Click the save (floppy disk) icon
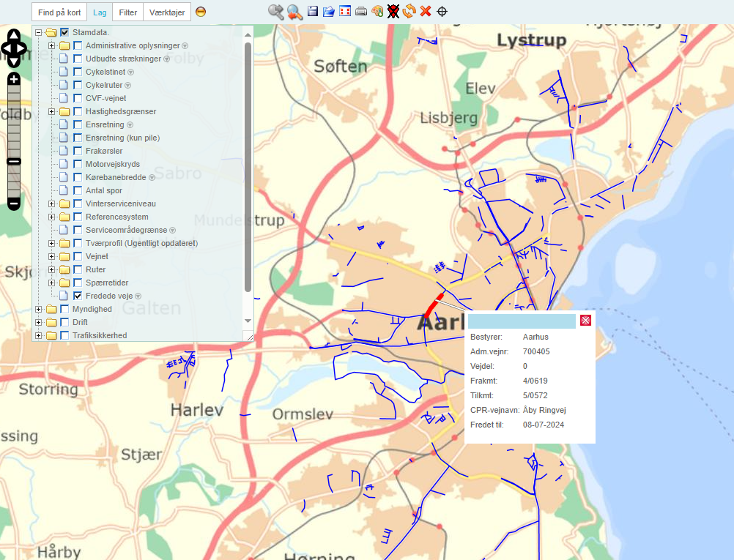Viewport: 734px width, 560px height. pos(312,11)
